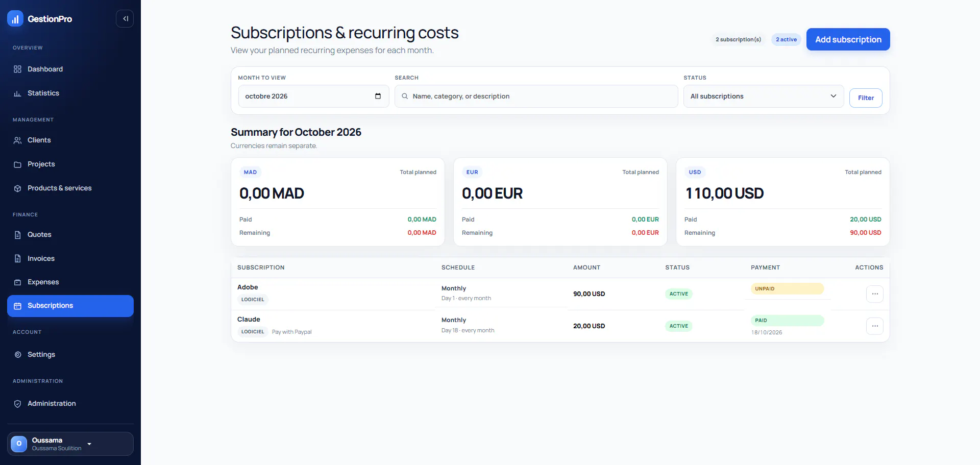Click the ACTIVE status badge for Claude
Image resolution: width=980 pixels, height=465 pixels.
point(679,326)
